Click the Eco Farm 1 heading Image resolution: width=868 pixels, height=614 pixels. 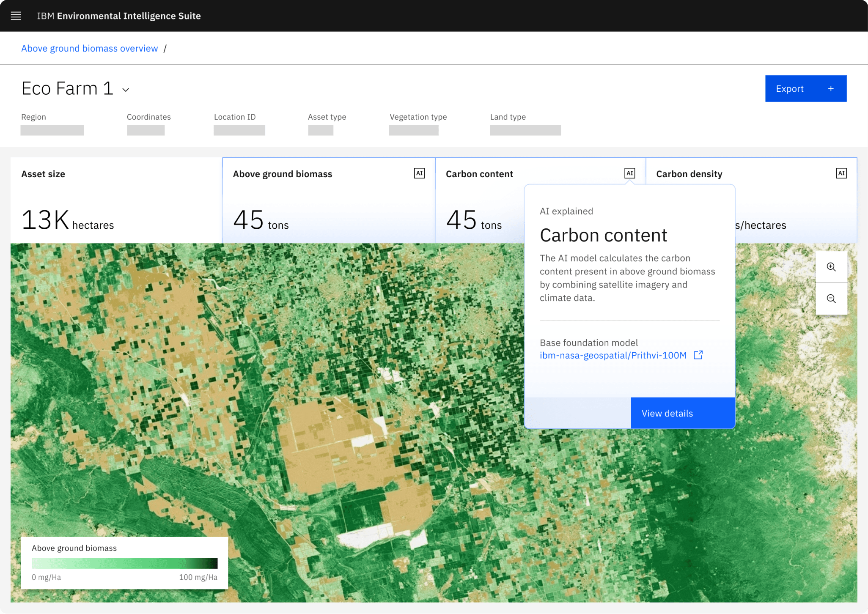[67, 89]
